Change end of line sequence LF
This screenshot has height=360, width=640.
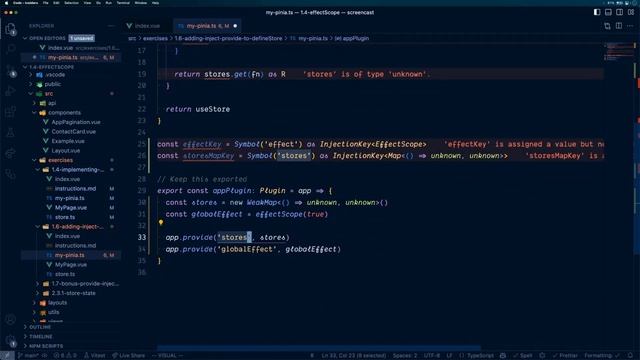(x=449, y=356)
